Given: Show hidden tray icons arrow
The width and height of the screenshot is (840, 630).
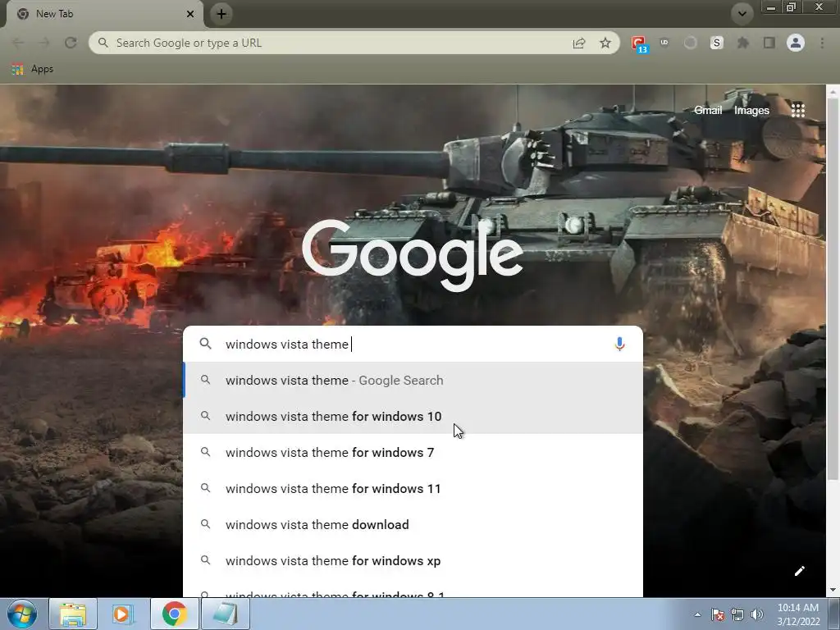Looking at the screenshot, I should [697, 614].
